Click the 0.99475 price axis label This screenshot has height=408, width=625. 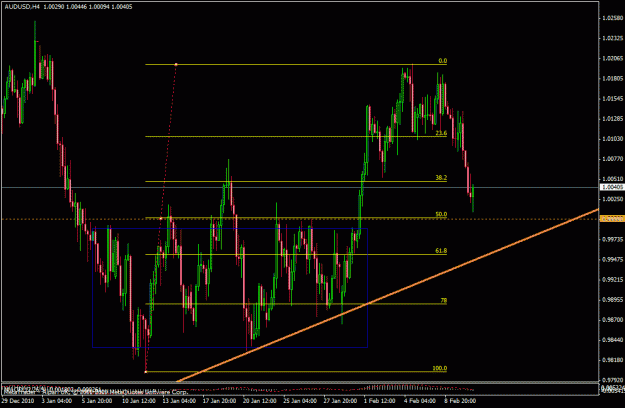(x=612, y=259)
